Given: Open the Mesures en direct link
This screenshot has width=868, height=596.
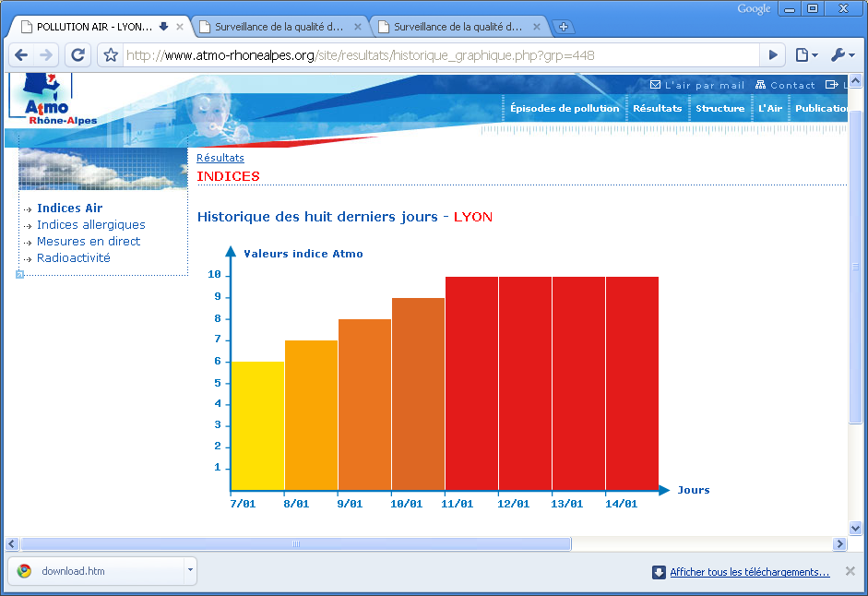Looking at the screenshot, I should click(89, 241).
